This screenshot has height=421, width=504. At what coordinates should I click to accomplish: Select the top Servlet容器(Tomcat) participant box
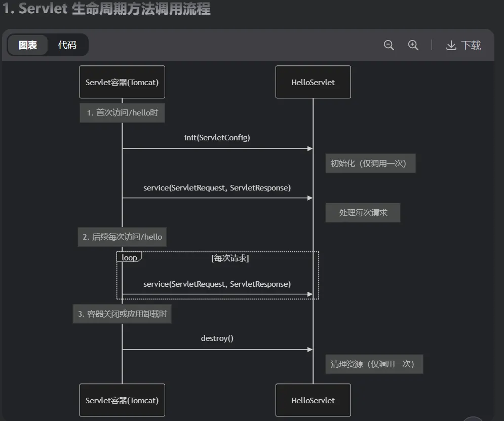coord(122,82)
